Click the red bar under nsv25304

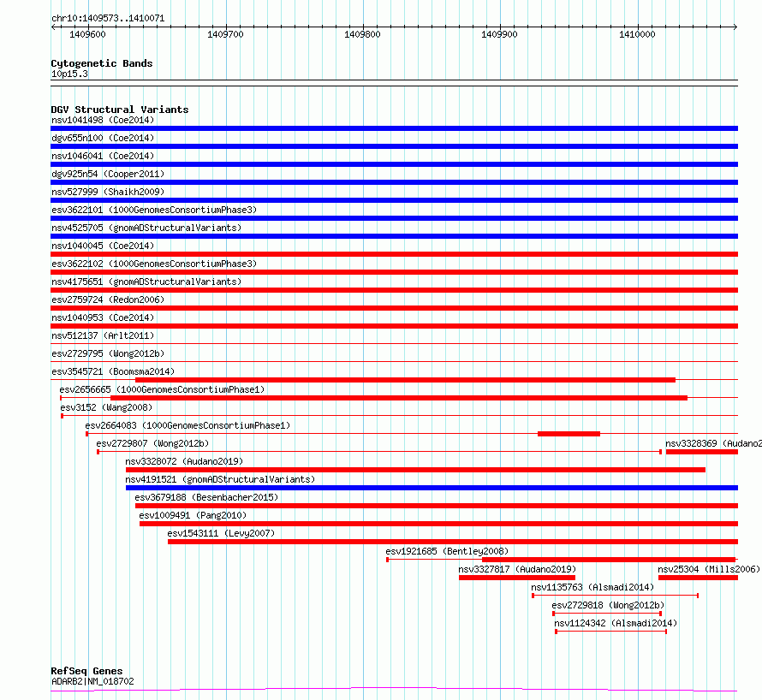698,578
